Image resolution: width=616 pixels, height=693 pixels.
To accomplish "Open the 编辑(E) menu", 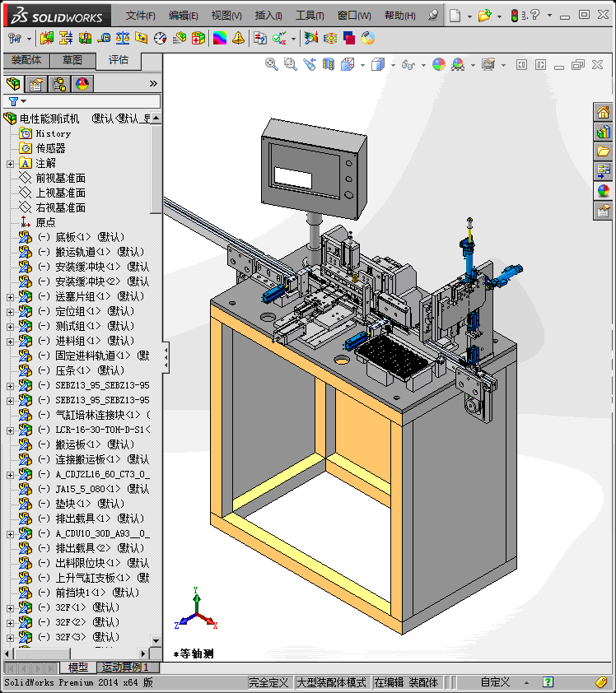I will pyautogui.click(x=183, y=16).
